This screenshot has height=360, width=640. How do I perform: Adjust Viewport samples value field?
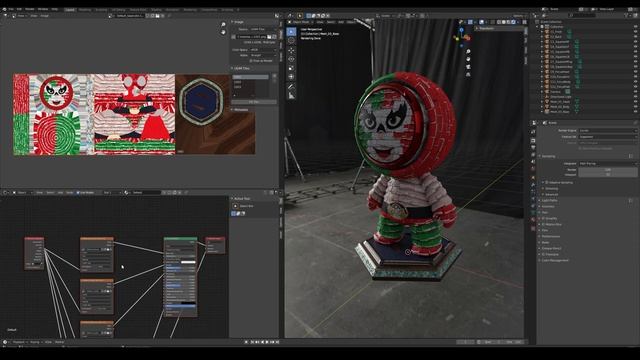click(x=607, y=174)
